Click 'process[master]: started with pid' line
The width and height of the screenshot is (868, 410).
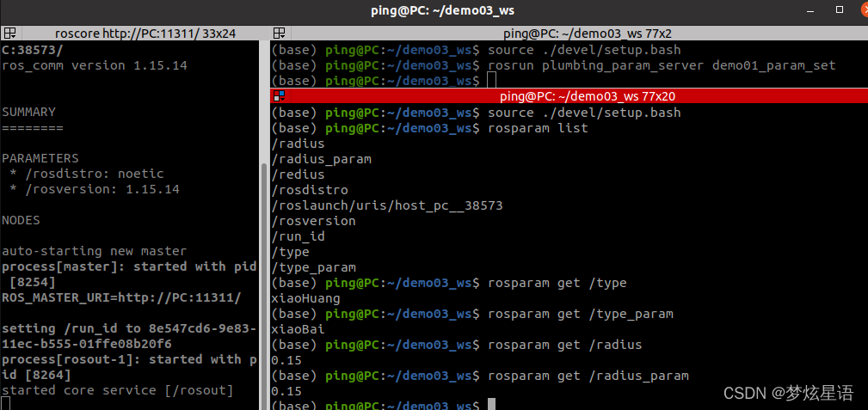[x=130, y=267]
